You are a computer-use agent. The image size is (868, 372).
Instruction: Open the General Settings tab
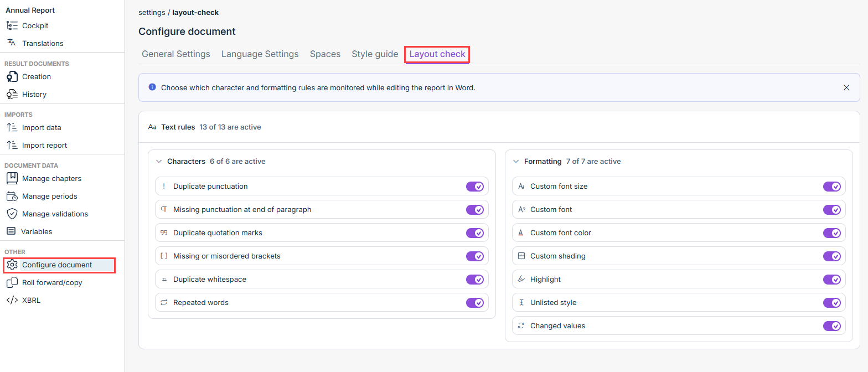click(x=176, y=54)
